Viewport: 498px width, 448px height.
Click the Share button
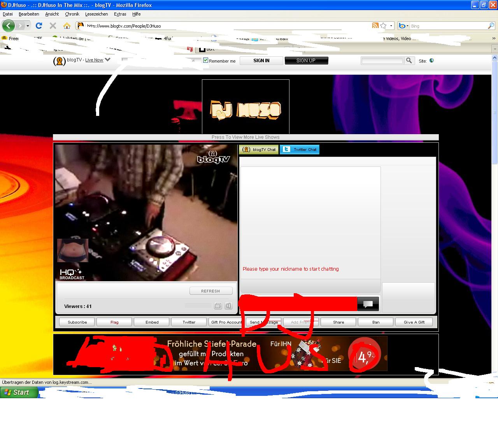coord(338,322)
